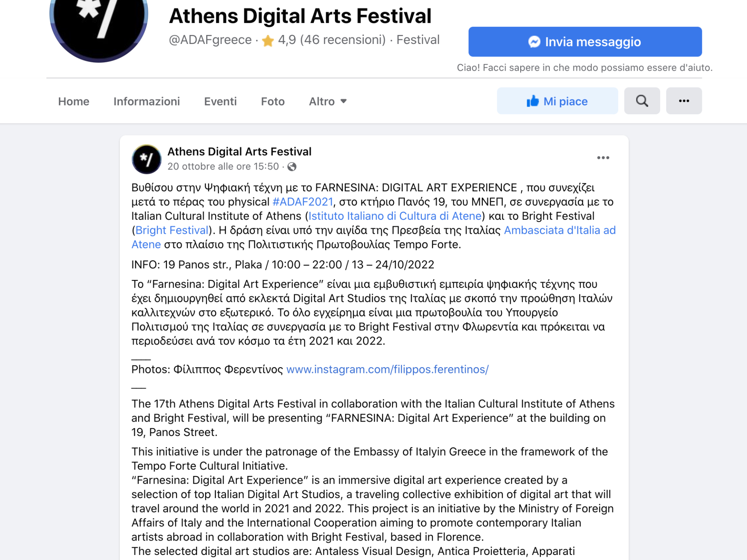Image resolution: width=747 pixels, height=560 pixels.
Task: Click the post author's round avatar
Action: point(147,159)
